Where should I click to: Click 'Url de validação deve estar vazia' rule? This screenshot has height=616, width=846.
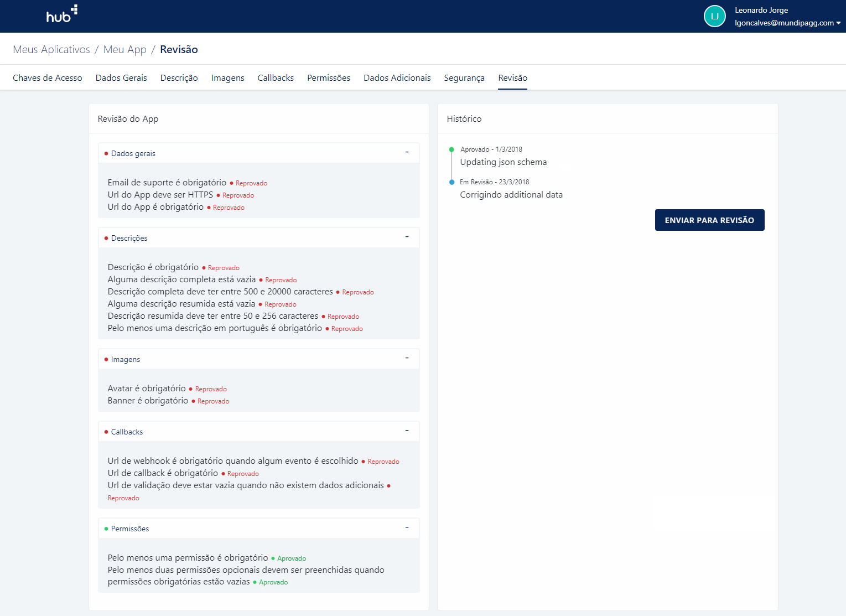coord(246,485)
